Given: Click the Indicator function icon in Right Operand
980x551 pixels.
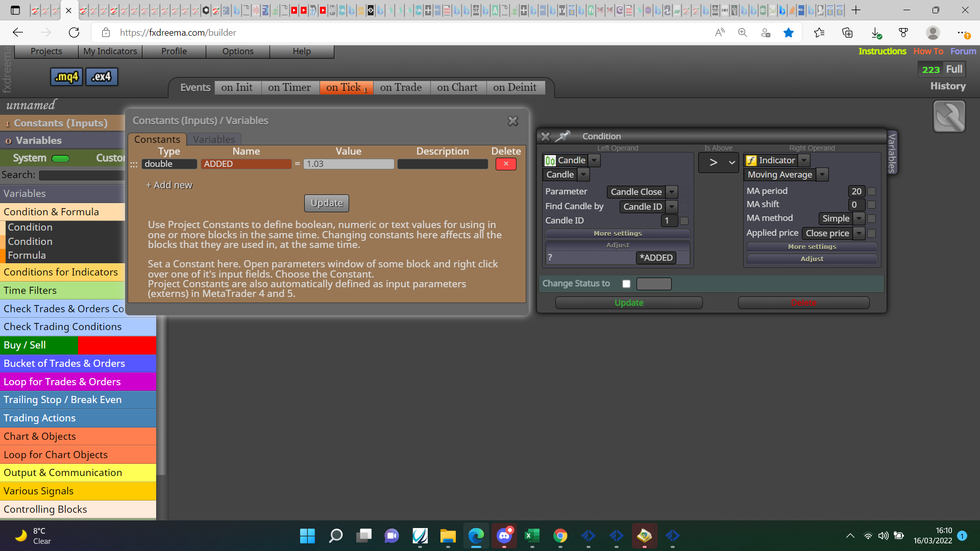Looking at the screenshot, I should 751,161.
